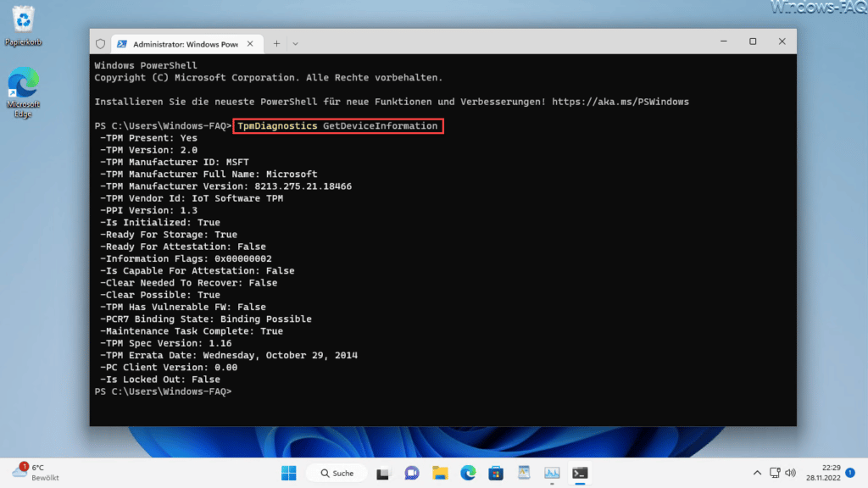Screen dimensions: 868x488
Task: Open the notepad-style app icon in taskbar
Action: 524,473
